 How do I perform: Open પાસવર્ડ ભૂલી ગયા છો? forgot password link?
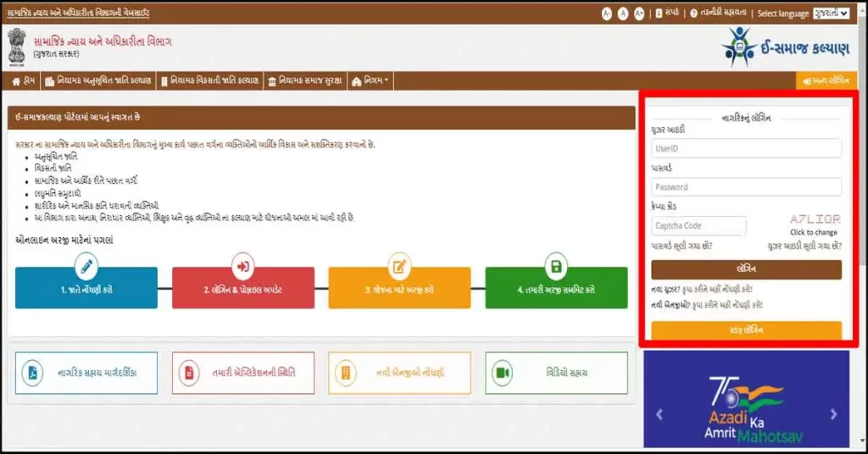(x=682, y=246)
